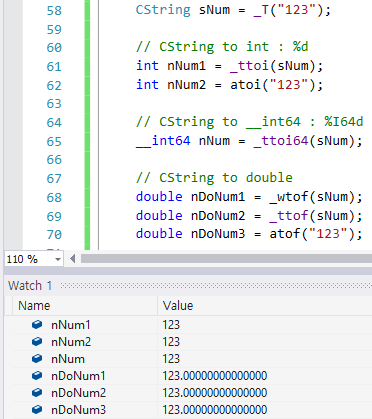
Task: Click the nNum1 variable cube icon
Action: (37, 324)
